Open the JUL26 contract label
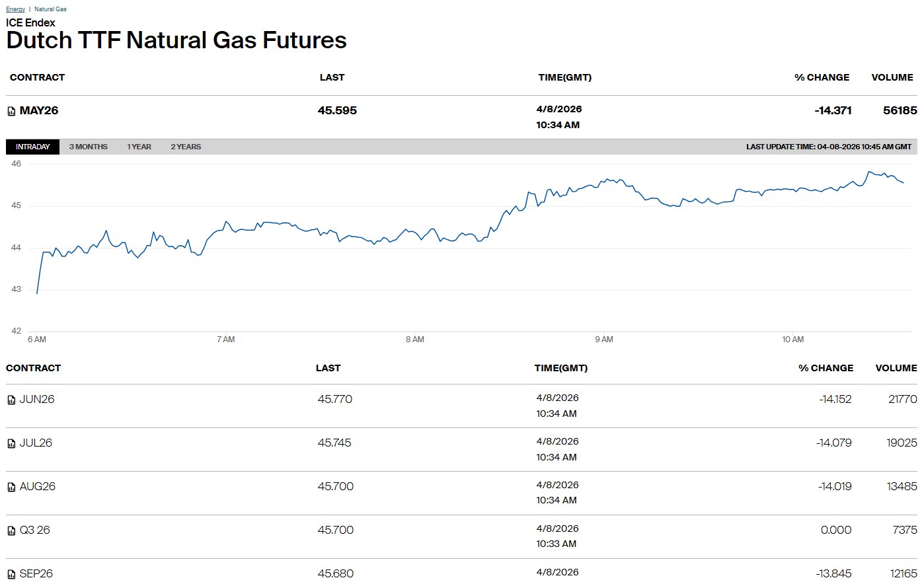 point(36,443)
